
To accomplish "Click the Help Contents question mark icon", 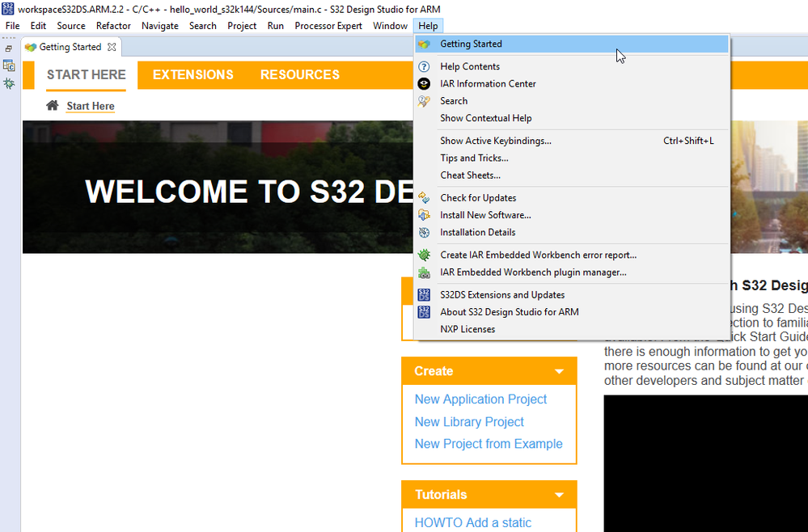I will click(424, 66).
